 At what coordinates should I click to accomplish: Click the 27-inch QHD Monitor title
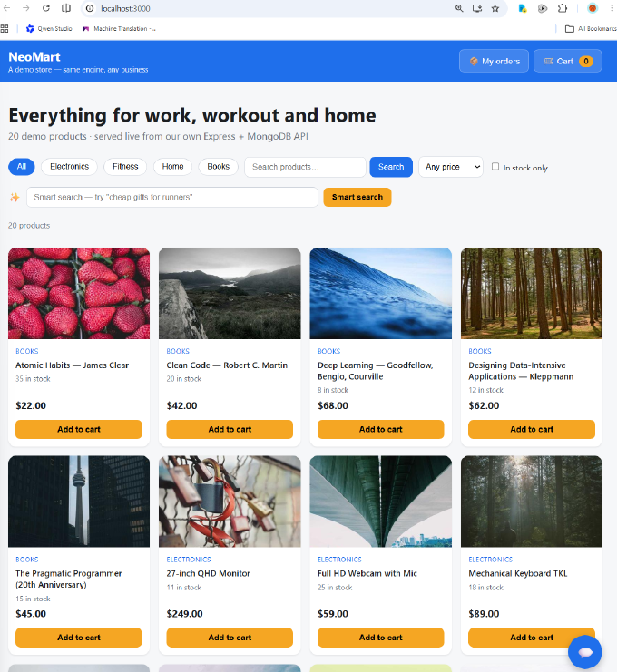209,574
